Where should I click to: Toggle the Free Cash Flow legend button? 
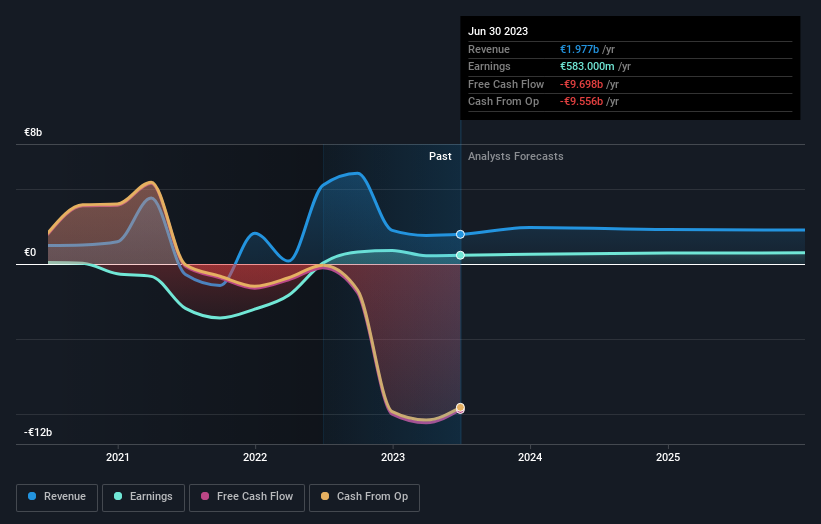coord(247,497)
